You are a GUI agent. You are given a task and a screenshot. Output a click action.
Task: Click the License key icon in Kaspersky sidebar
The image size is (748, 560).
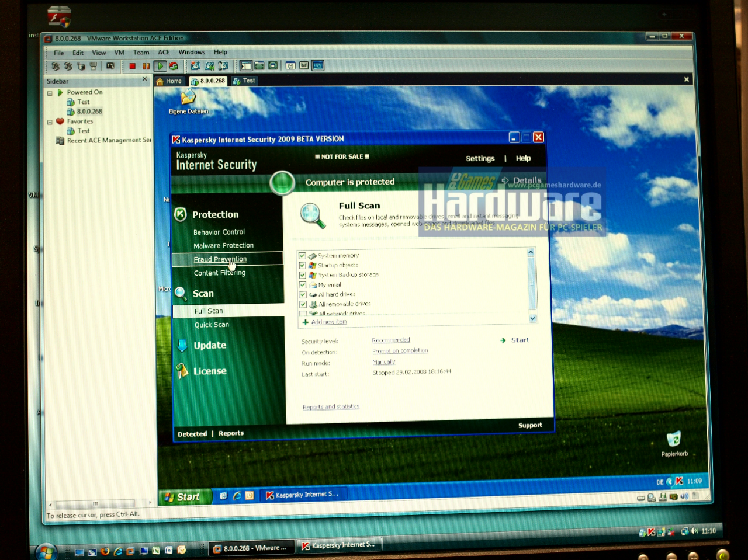[182, 371]
